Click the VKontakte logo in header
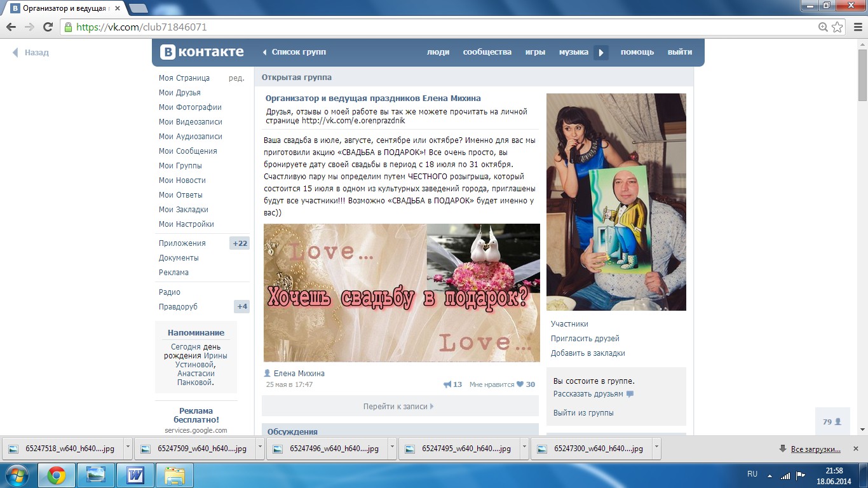This screenshot has width=868, height=488. 201,52
